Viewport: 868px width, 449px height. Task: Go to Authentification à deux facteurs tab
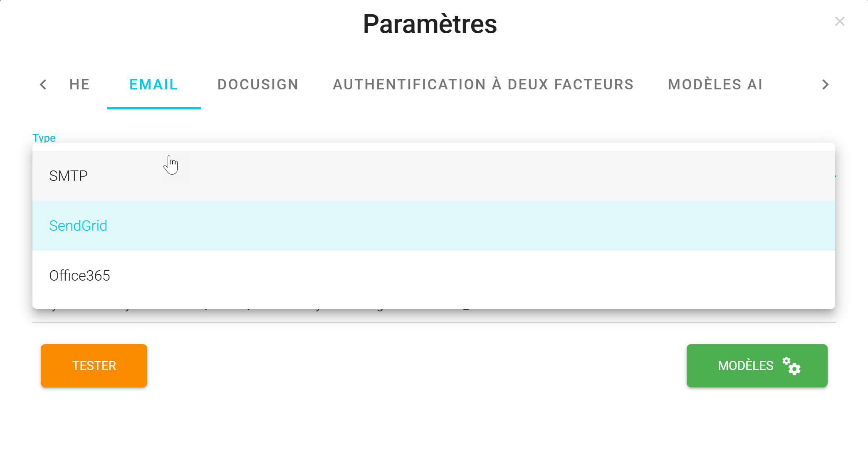click(483, 84)
